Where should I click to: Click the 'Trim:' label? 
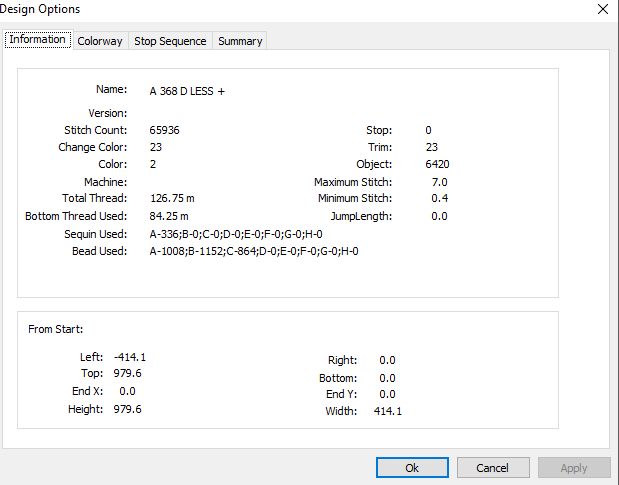point(380,147)
